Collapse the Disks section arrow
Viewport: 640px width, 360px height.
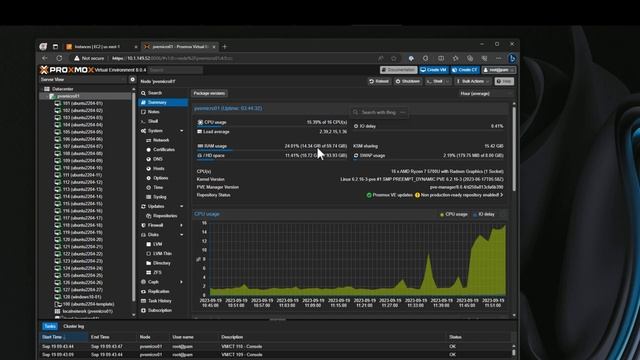coord(182,235)
